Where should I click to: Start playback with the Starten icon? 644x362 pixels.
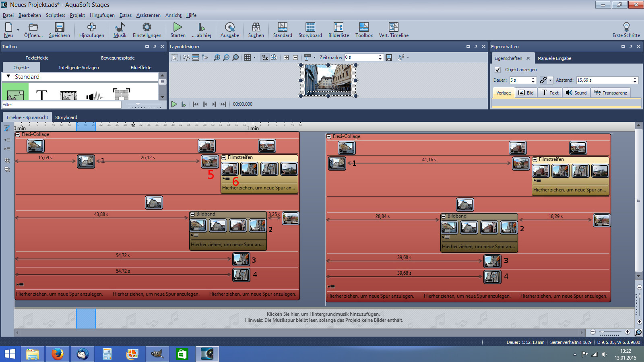[178, 27]
